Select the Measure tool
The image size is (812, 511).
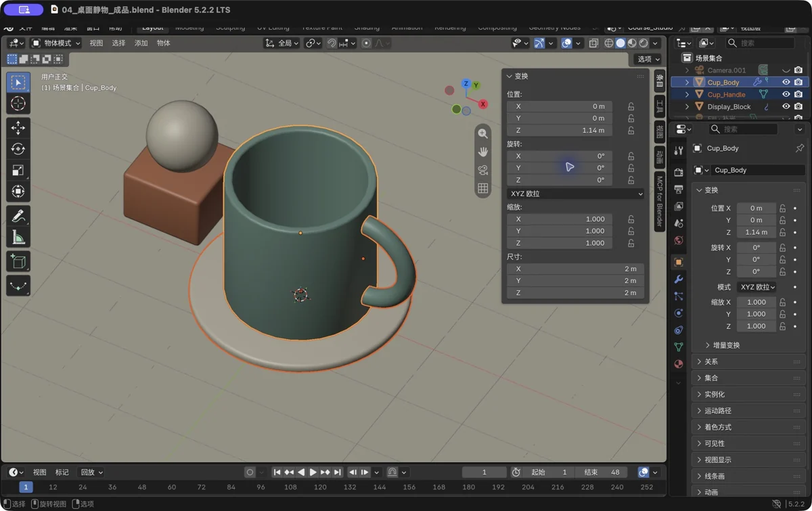click(x=18, y=237)
